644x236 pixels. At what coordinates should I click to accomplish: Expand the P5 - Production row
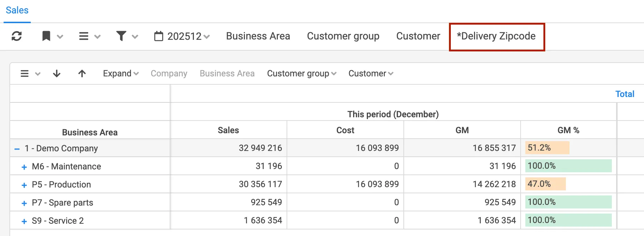[x=24, y=185]
